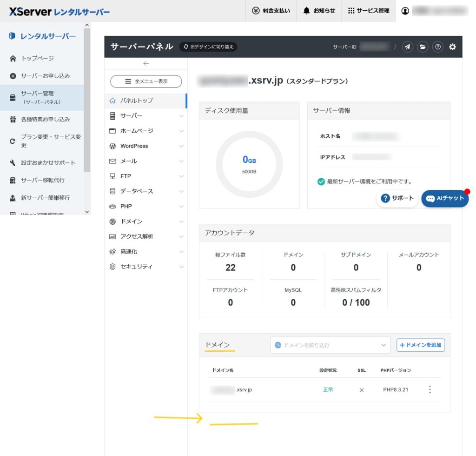Expand the PHP menu section
The height and width of the screenshot is (456, 476).
click(146, 206)
